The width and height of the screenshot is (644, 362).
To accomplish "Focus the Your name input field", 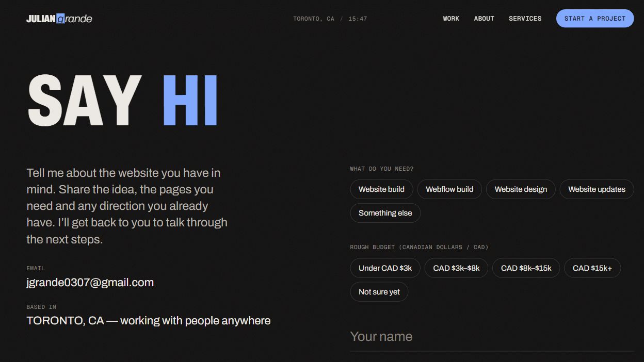I will click(492, 337).
